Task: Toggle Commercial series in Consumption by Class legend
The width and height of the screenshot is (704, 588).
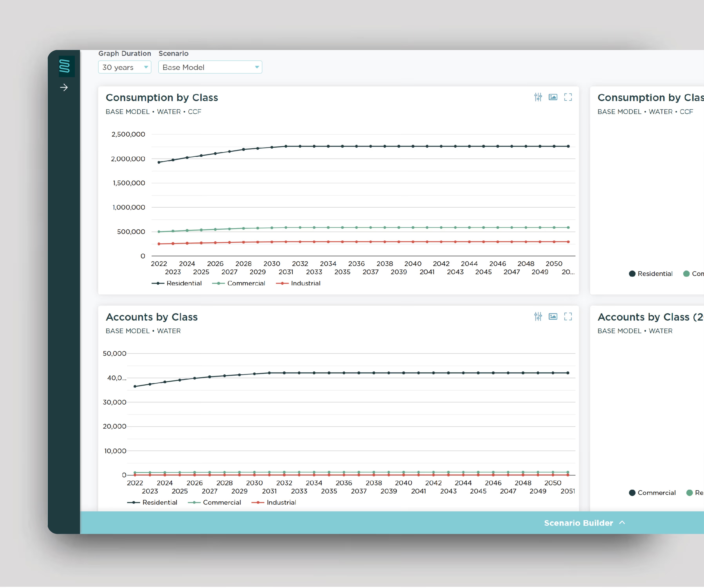Action: (x=239, y=283)
